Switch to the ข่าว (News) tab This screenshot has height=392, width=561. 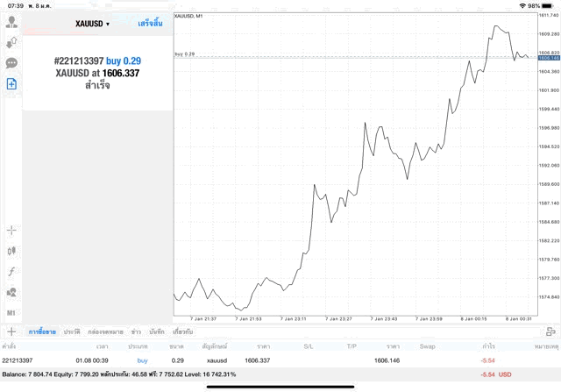click(136, 332)
